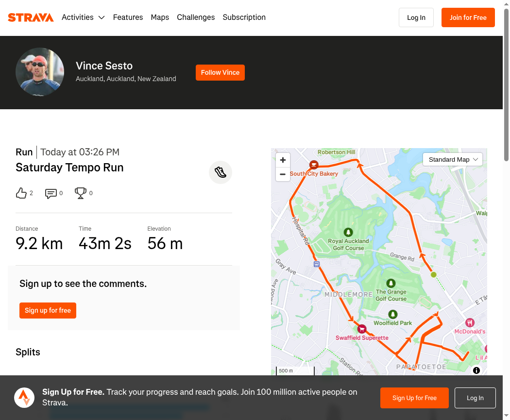This screenshot has width=510, height=420.
Task: Zoom out on the map
Action: [283, 174]
